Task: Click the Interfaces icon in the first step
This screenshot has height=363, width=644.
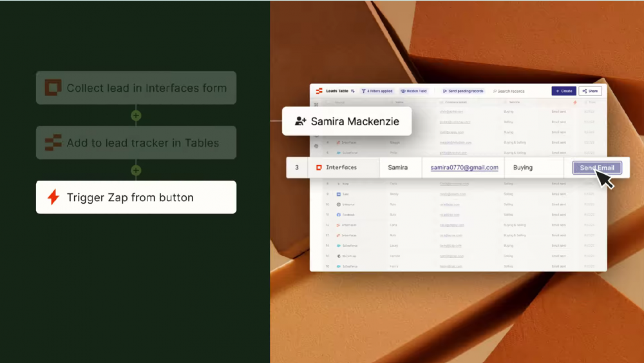Action: (x=52, y=88)
